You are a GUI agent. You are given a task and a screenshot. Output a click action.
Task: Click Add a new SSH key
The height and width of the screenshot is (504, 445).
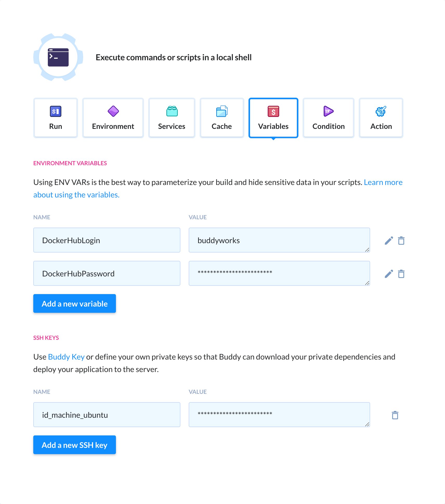tap(74, 445)
